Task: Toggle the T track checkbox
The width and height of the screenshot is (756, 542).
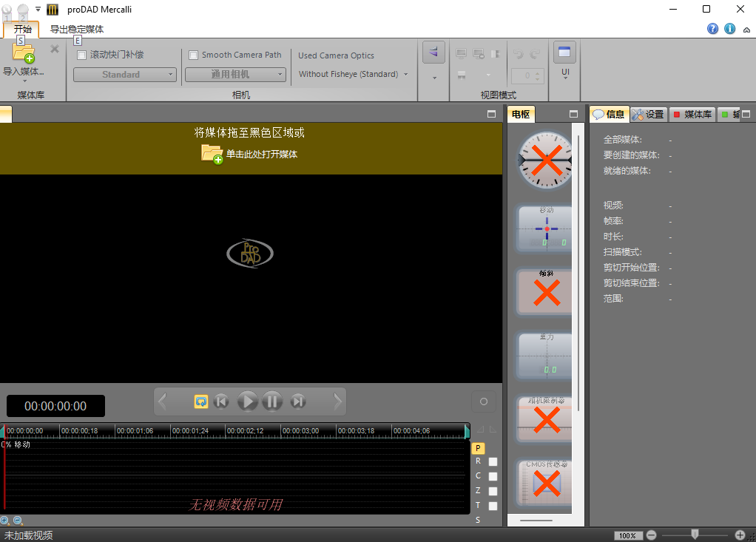Action: click(x=493, y=507)
